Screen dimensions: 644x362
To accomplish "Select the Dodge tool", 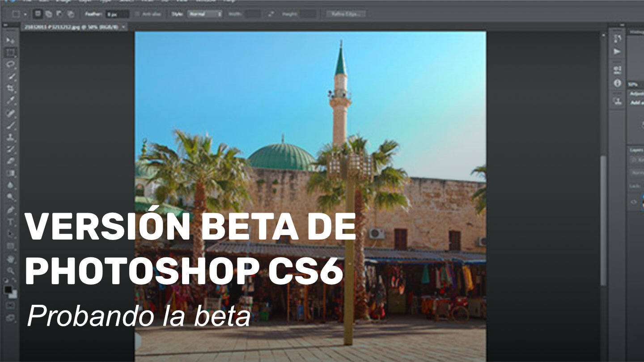I will 10,197.
